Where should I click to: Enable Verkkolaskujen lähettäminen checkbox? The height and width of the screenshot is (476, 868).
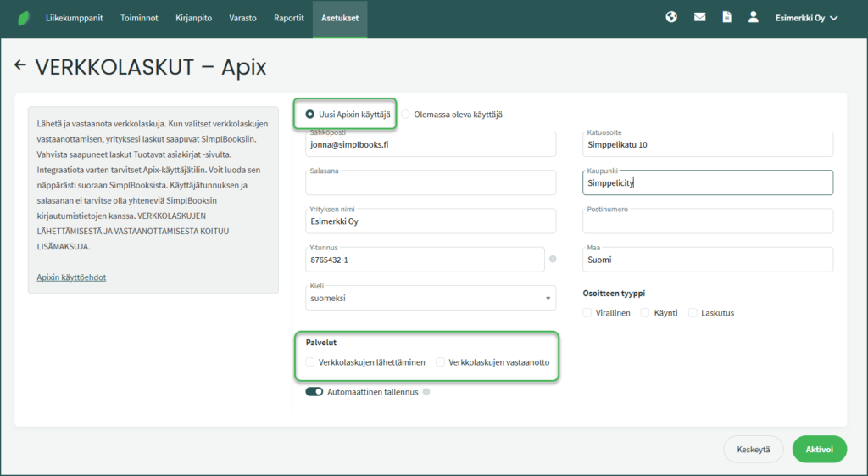tap(311, 362)
